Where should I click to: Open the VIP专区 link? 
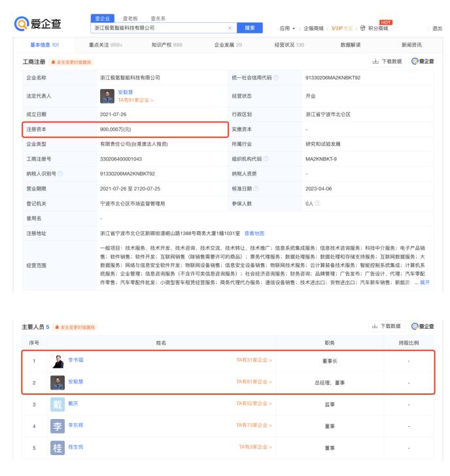coord(341,28)
